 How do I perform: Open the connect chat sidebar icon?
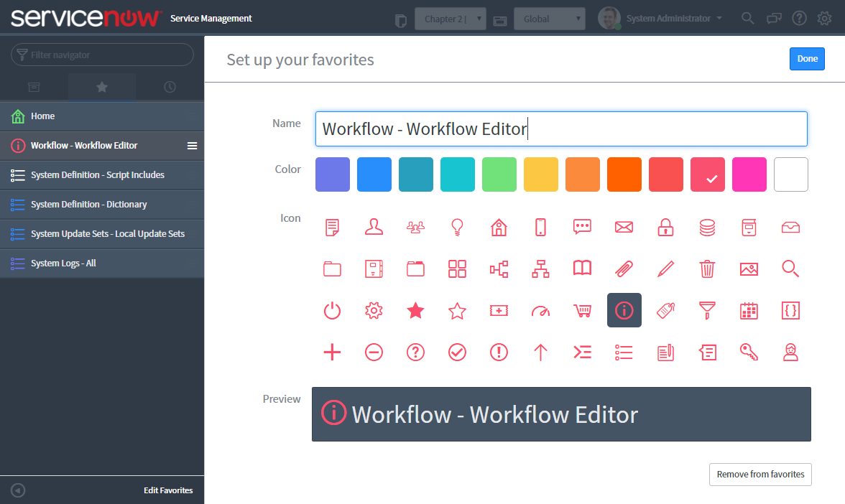coord(774,19)
